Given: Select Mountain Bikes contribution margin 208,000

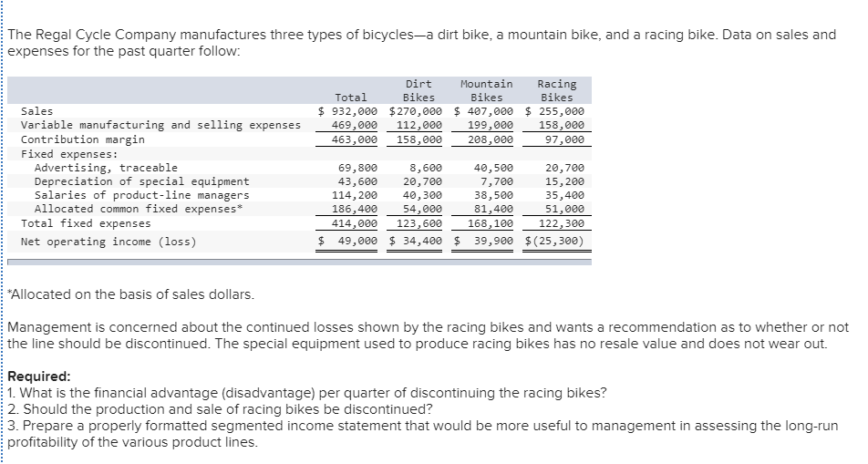Looking at the screenshot, I should (x=491, y=139).
